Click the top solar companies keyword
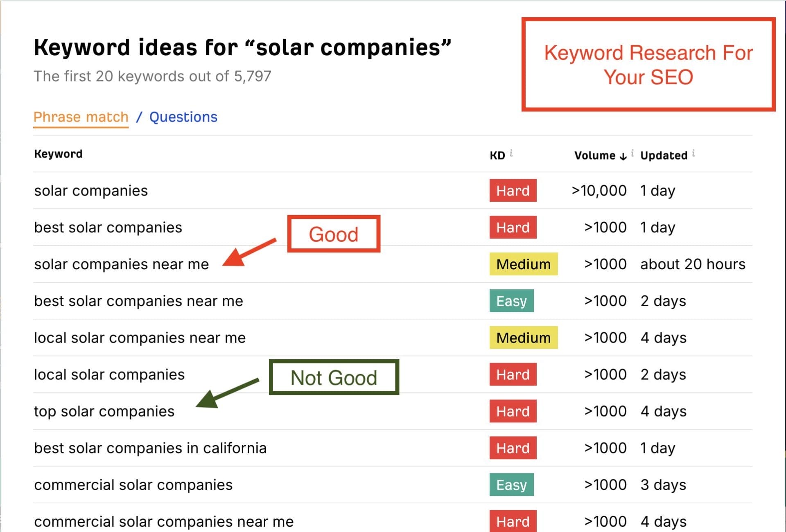786x532 pixels. (x=104, y=411)
